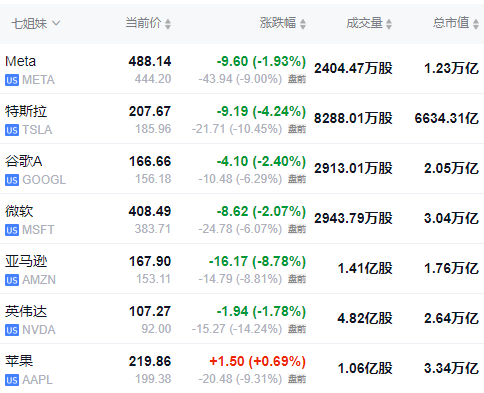
Task: Click 盘前 tag in Meta row
Action: [x=297, y=79]
